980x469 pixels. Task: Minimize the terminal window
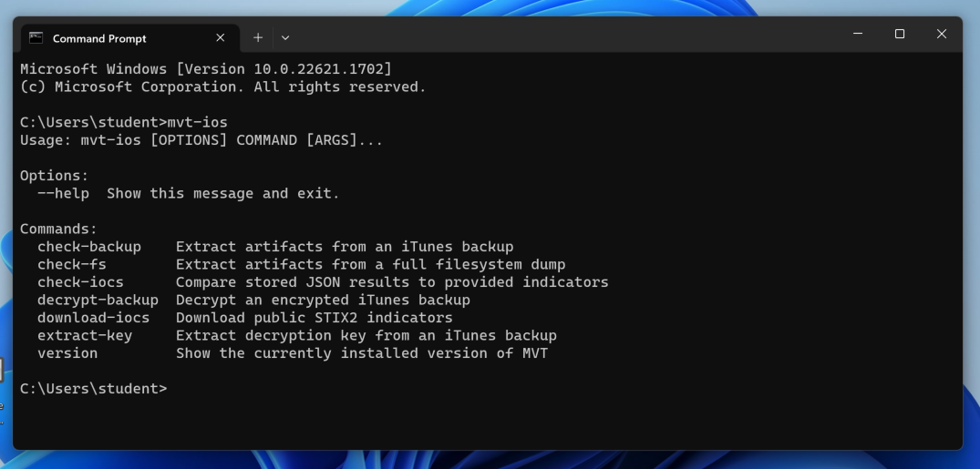point(858,35)
